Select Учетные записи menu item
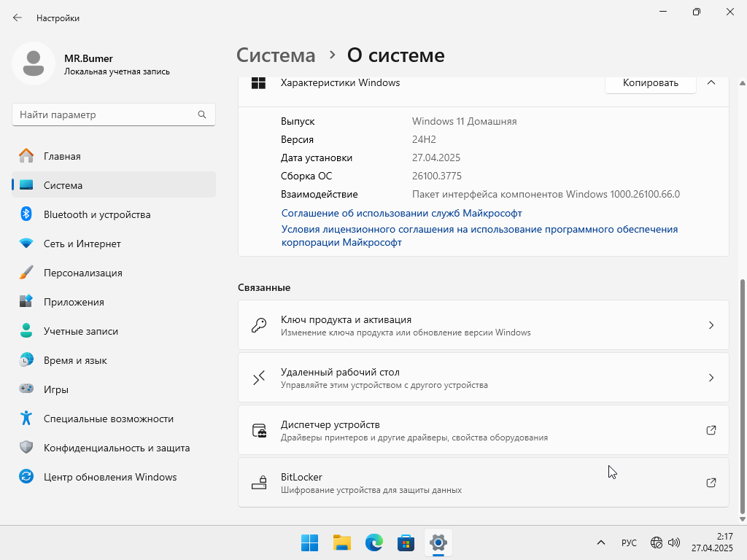 [80, 331]
